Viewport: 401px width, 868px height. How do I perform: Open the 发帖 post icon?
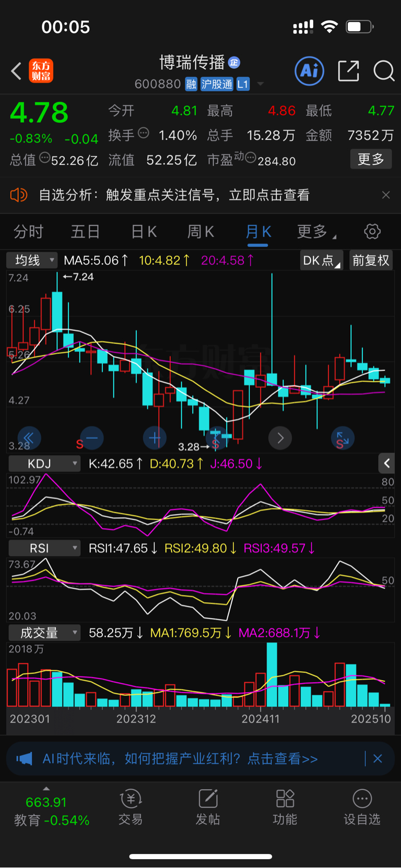click(x=208, y=807)
